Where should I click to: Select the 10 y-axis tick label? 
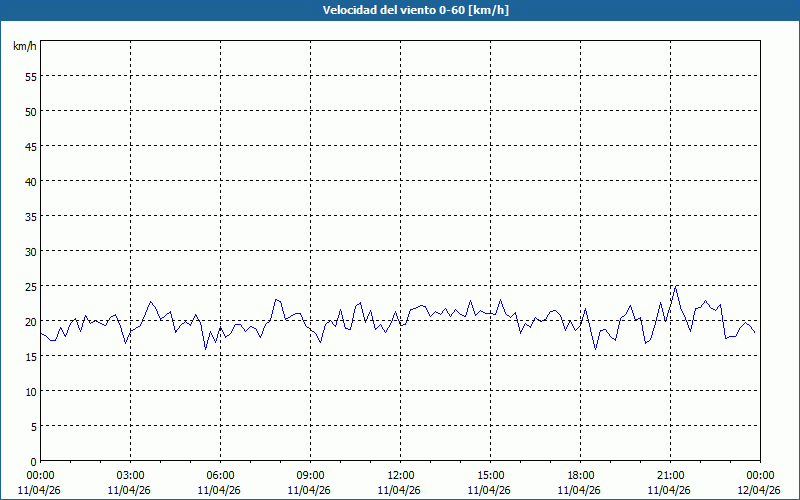pos(30,391)
